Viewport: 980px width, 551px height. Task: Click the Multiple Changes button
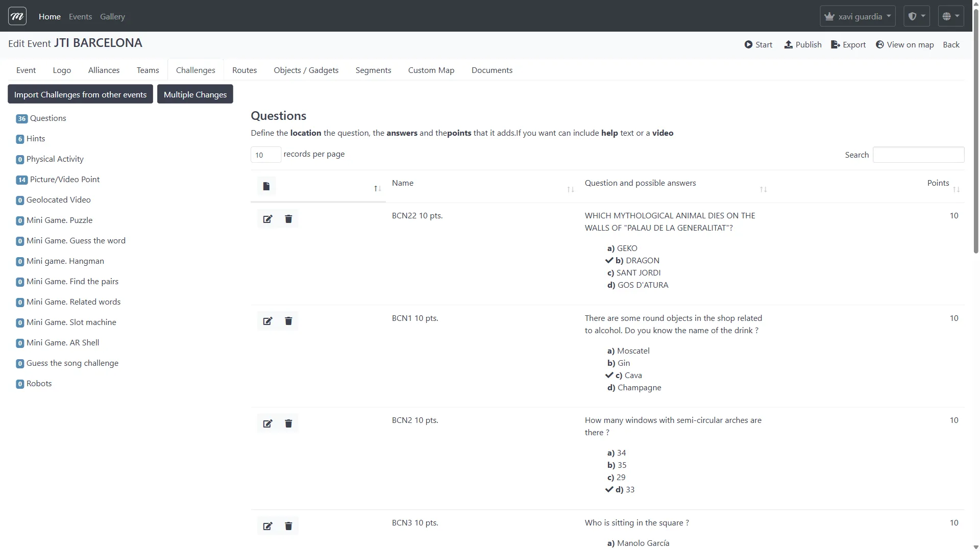coord(195,94)
